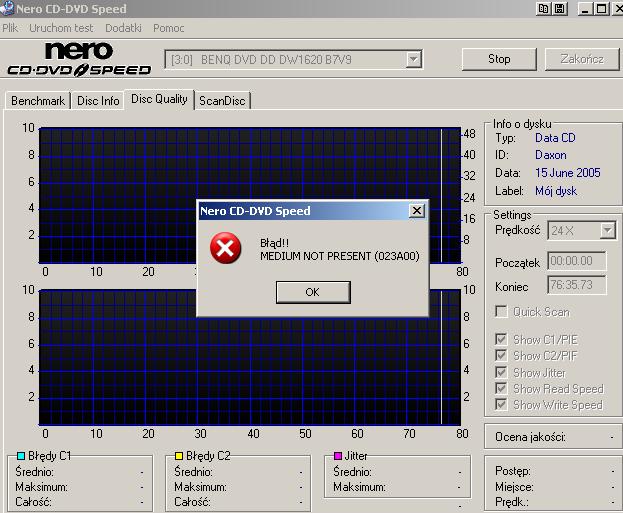Click the 'Błąd!!' text in dialog
Screen dimensions: 623x513
point(275,243)
